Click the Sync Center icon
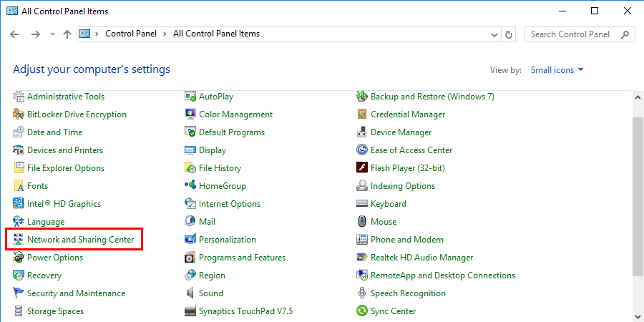Viewport: 644px width, 322px height. click(362, 311)
